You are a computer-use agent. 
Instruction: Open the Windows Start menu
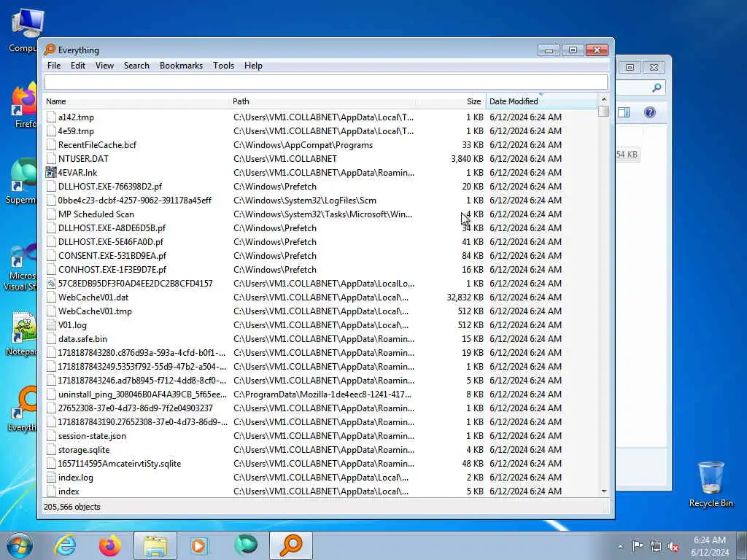tap(20, 545)
